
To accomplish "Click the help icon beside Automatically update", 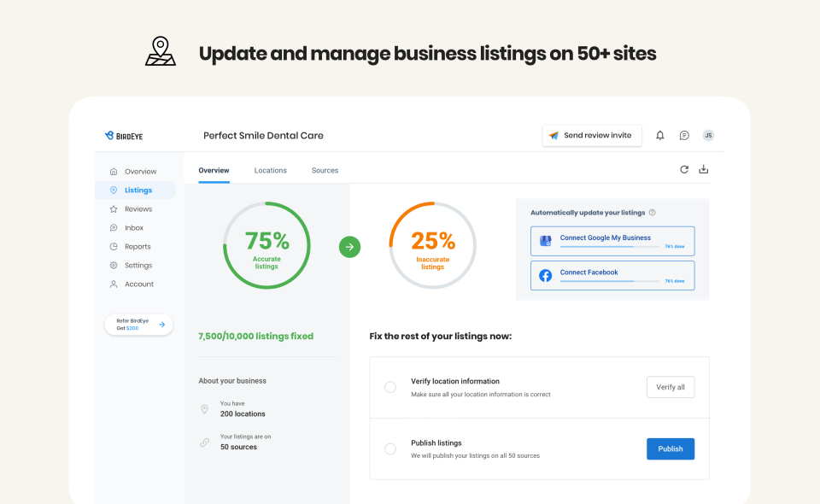I will pos(653,213).
